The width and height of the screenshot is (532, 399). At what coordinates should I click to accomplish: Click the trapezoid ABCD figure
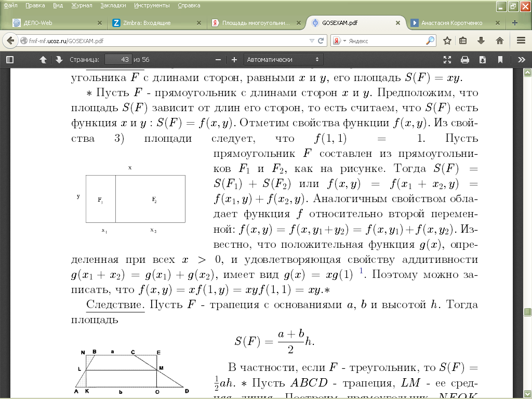pyautogui.click(x=131, y=372)
